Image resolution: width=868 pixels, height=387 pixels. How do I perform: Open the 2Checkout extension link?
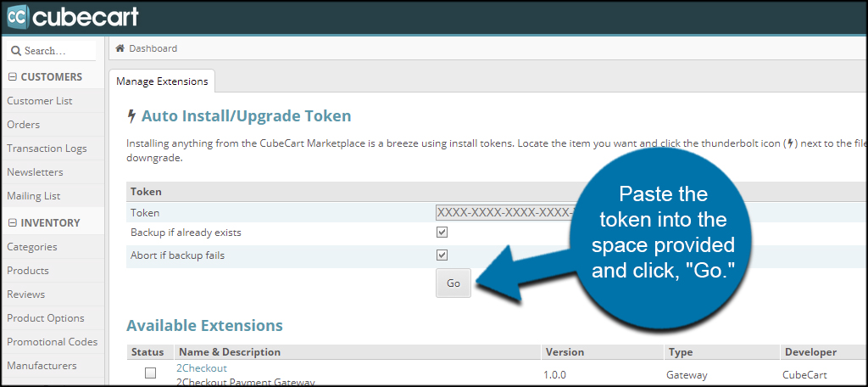pos(202,368)
